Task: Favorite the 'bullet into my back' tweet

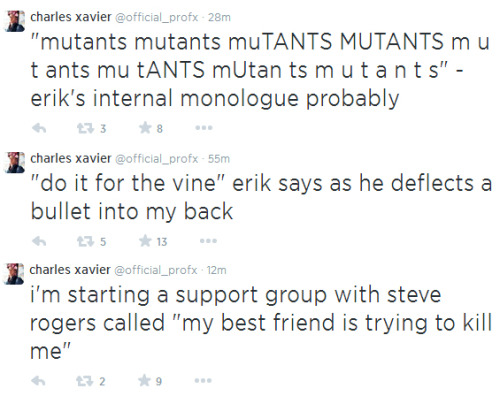Action: click(x=145, y=241)
